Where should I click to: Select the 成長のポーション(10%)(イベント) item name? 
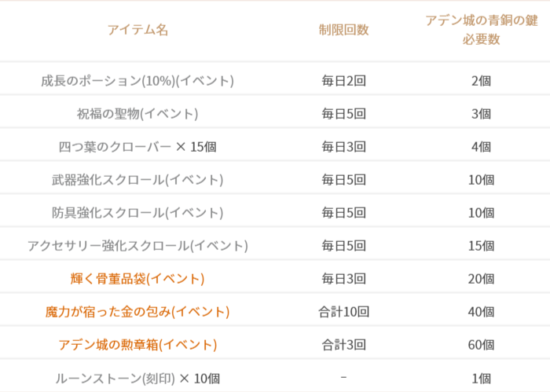pyautogui.click(x=137, y=80)
